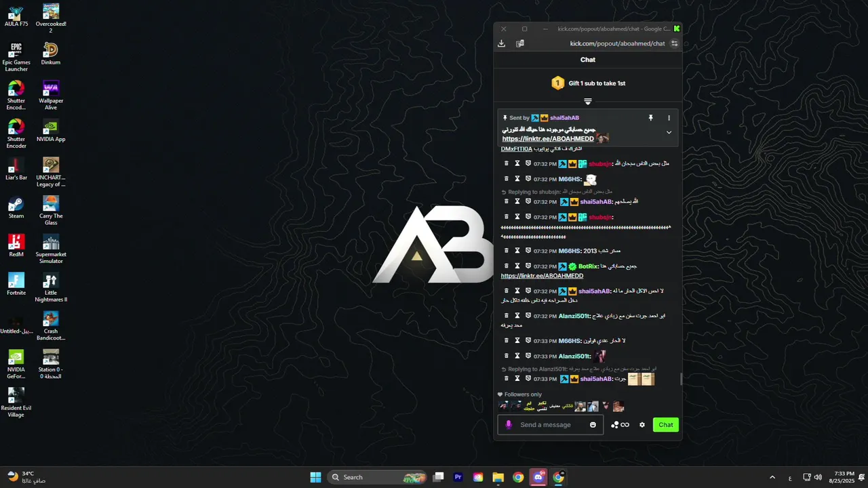Image resolution: width=868 pixels, height=488 pixels.
Task: Pick the heart emote in quick emote row
Action: [606, 407]
